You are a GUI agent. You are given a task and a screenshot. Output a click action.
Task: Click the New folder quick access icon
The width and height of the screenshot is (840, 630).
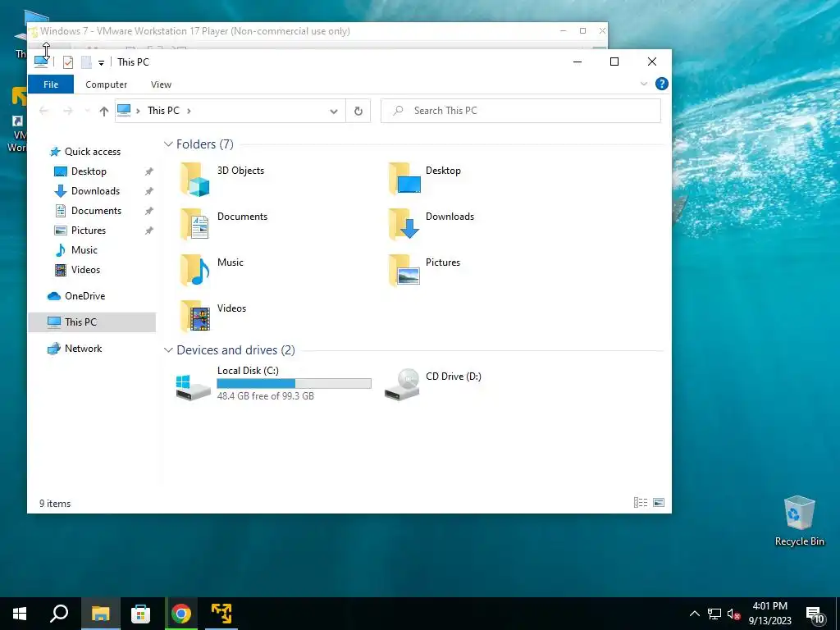(86, 62)
